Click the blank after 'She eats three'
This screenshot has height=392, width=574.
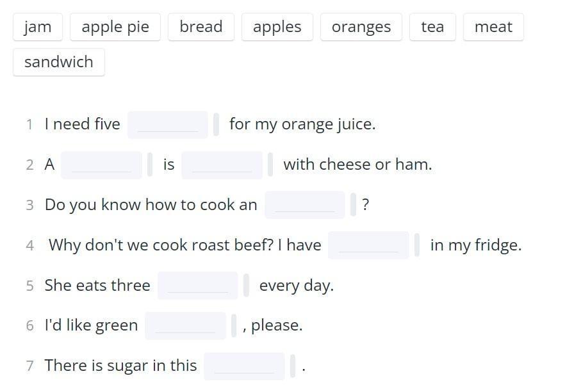(198, 286)
